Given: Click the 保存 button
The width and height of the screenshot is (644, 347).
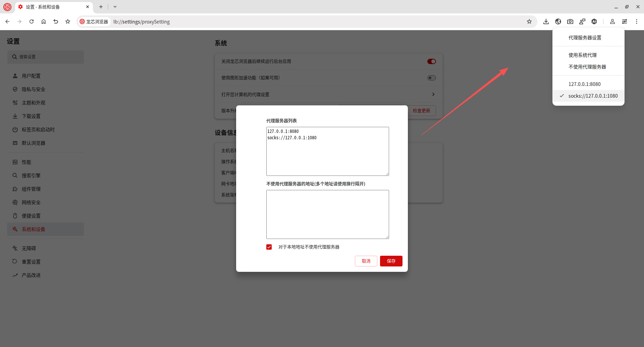Looking at the screenshot, I should [x=391, y=261].
